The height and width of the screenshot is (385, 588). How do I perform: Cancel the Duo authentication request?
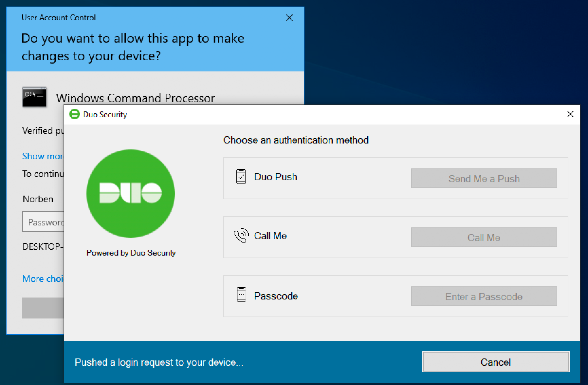(495, 362)
